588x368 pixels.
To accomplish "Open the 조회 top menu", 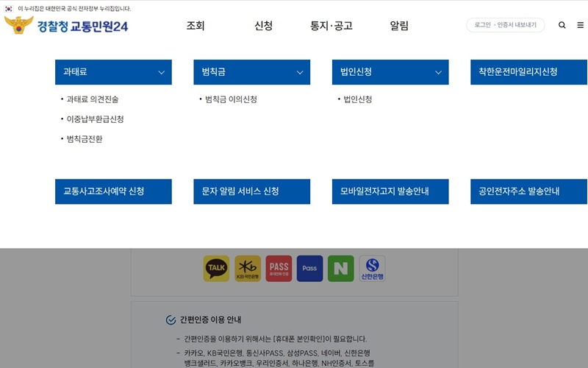I will [196, 26].
